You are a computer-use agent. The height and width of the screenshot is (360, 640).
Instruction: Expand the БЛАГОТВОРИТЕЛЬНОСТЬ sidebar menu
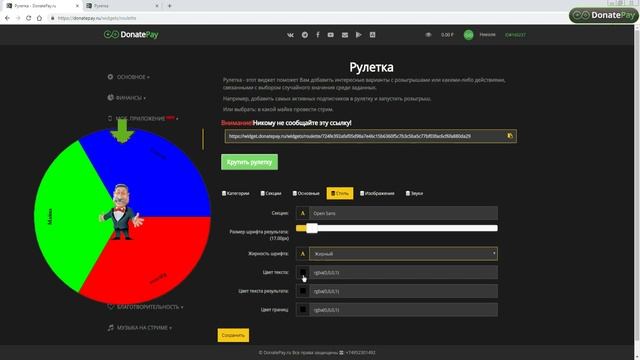(x=145, y=307)
